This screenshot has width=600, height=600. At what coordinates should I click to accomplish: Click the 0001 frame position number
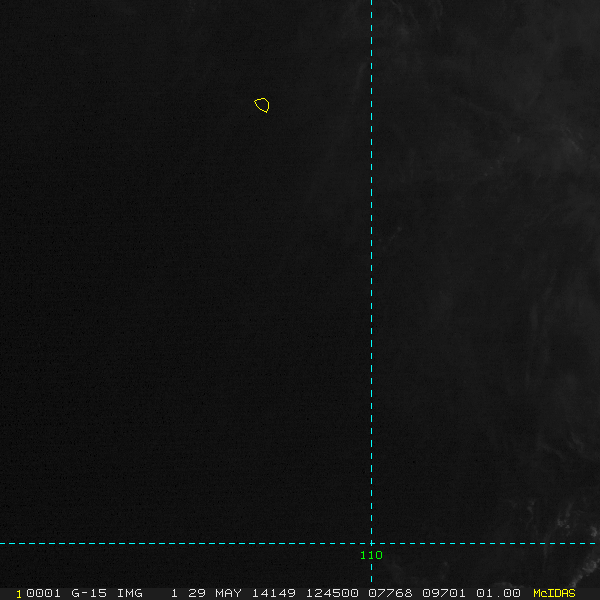[x=43, y=593]
